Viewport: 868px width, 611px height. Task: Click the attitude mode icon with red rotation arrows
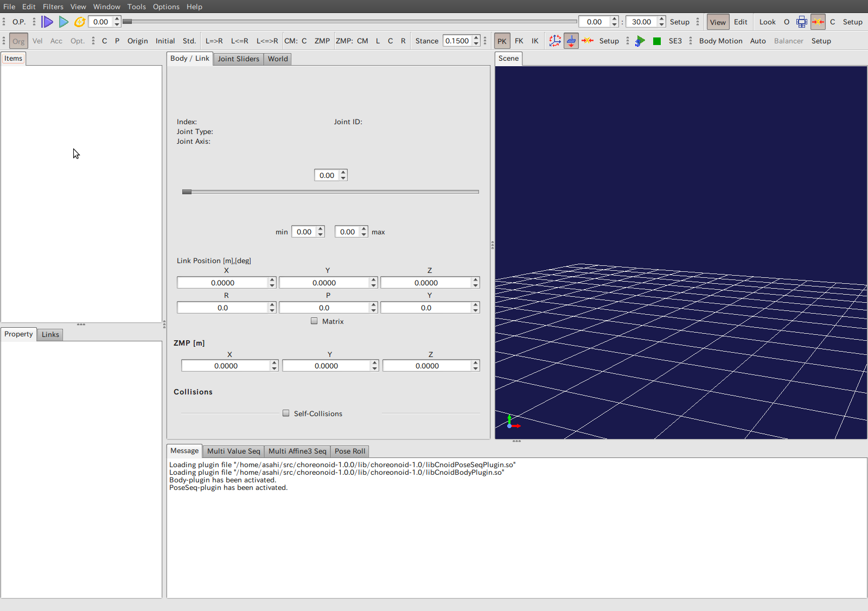tap(554, 41)
